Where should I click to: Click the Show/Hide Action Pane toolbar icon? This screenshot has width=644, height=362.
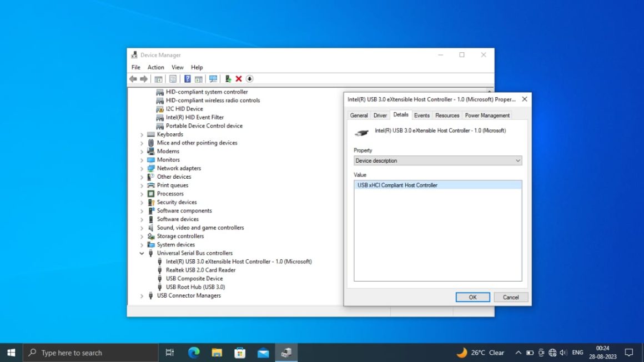[199, 79]
